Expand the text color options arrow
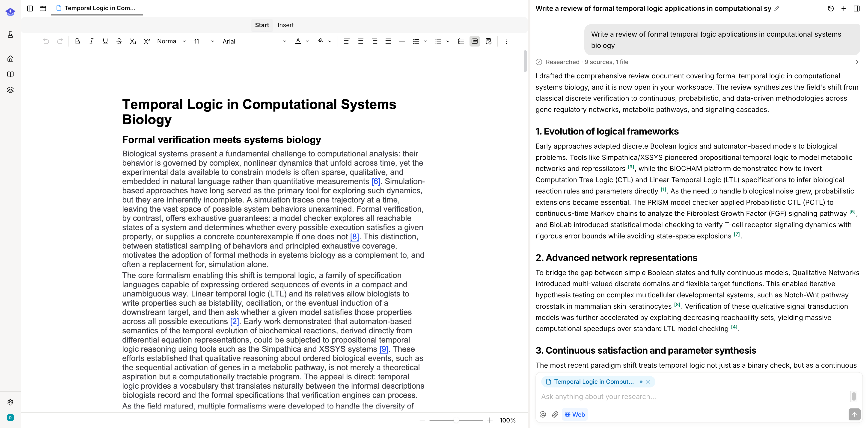Image resolution: width=868 pixels, height=428 pixels. [307, 41]
